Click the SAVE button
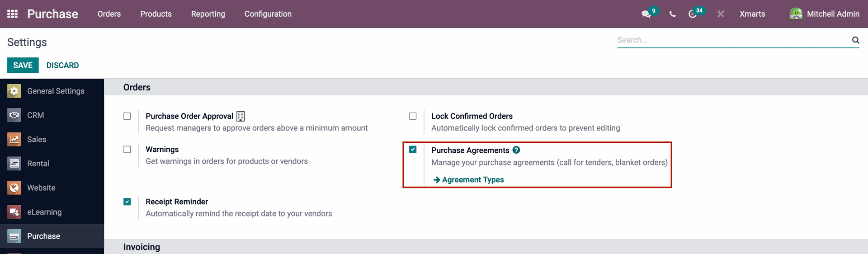Screen dimensions: 868x254 coord(23,65)
